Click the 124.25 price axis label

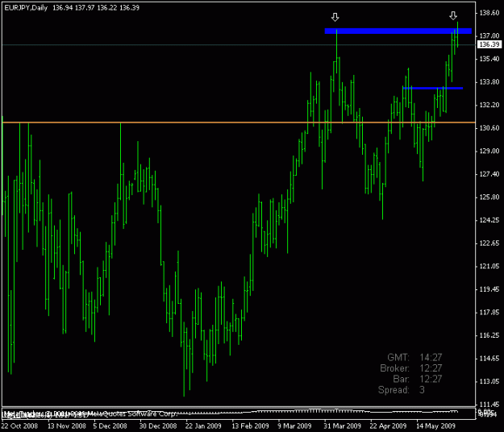[489, 220]
